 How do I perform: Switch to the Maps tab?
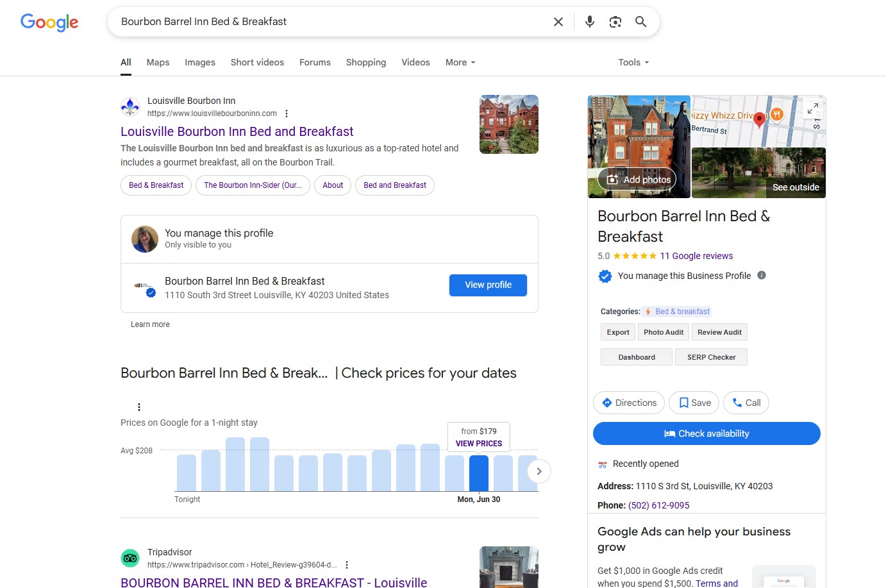[158, 62]
